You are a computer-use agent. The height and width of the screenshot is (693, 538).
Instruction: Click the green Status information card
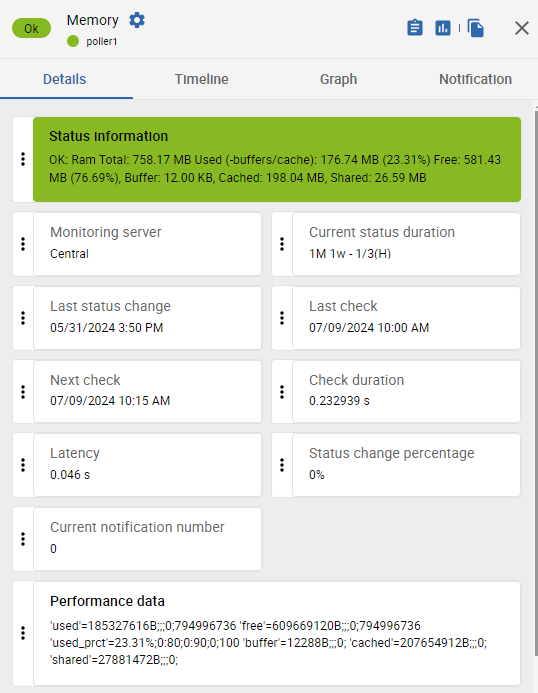tap(277, 160)
